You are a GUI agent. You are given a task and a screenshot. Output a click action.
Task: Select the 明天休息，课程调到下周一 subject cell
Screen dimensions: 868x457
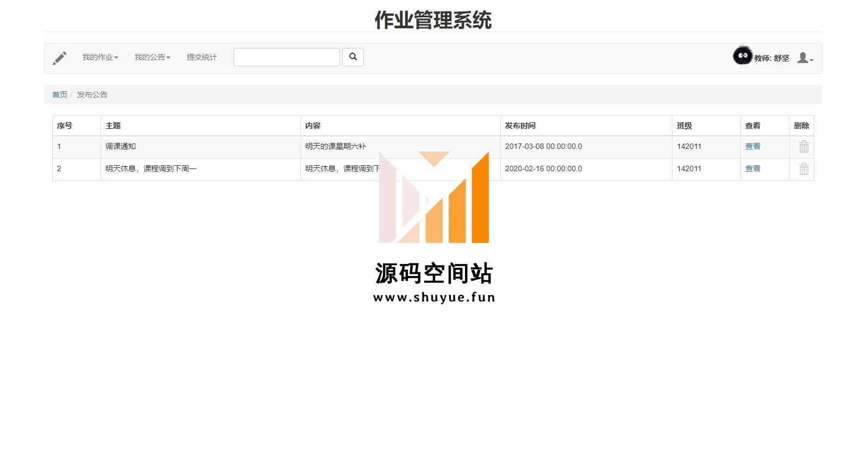(200, 169)
